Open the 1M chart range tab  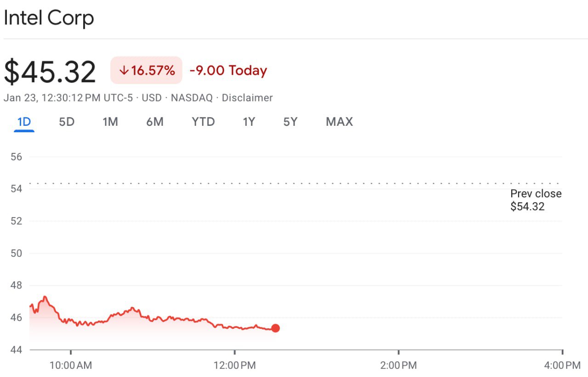110,122
